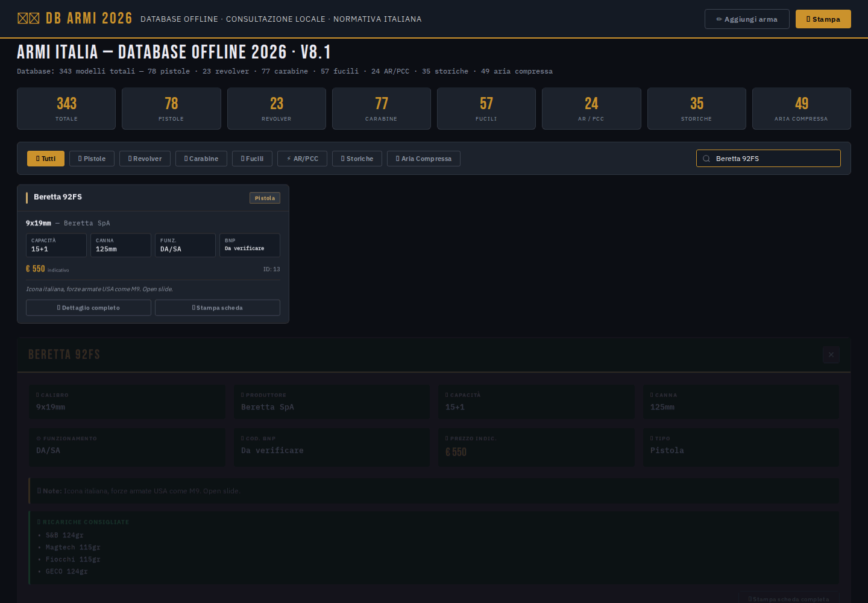
Task: Click the Tipo Pistola field in details
Action: [x=741, y=447]
